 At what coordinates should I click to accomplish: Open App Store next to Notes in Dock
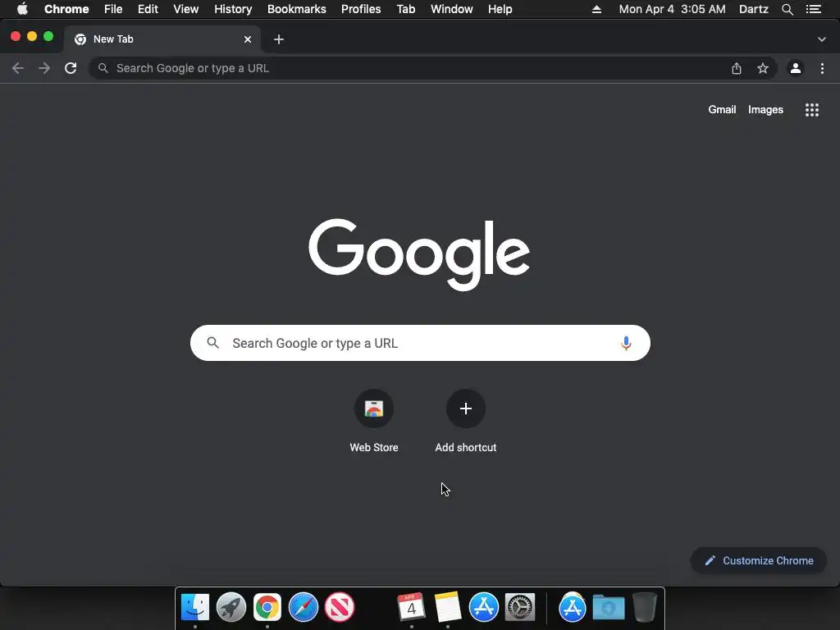[484, 608]
